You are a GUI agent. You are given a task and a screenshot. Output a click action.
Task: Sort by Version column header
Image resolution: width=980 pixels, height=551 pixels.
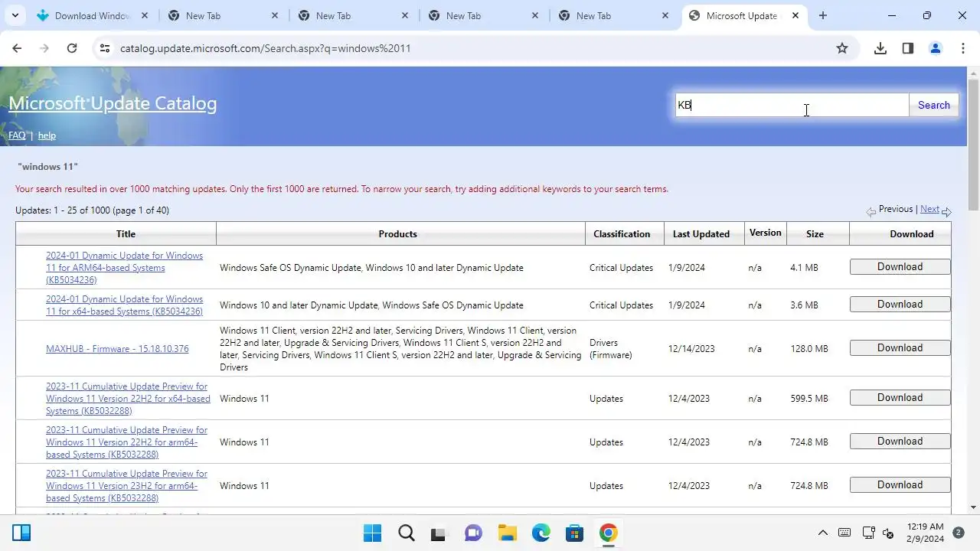click(x=765, y=233)
